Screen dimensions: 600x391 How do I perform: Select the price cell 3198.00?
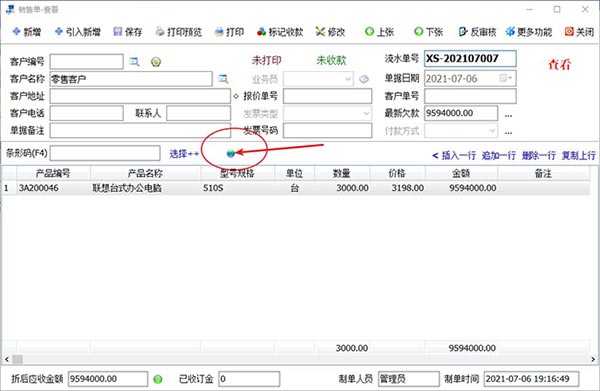[397, 188]
